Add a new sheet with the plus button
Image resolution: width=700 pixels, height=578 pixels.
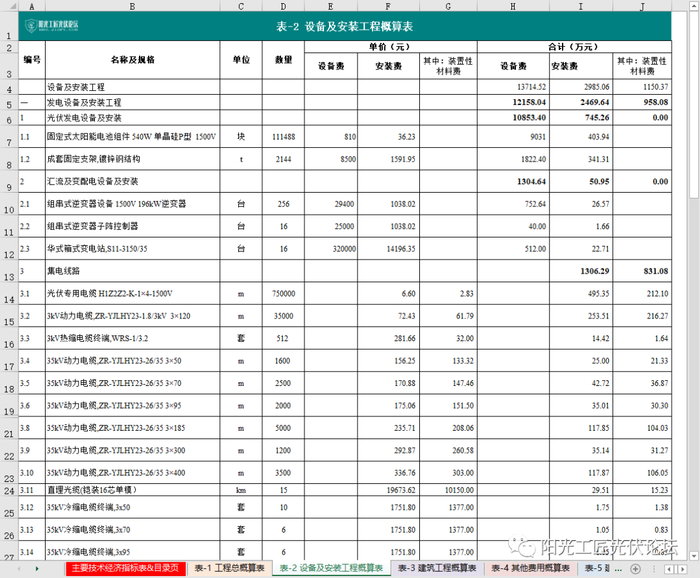[635, 569]
